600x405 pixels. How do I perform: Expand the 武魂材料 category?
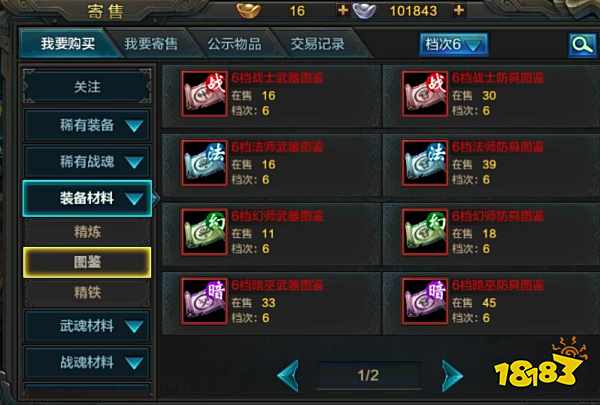click(x=87, y=327)
